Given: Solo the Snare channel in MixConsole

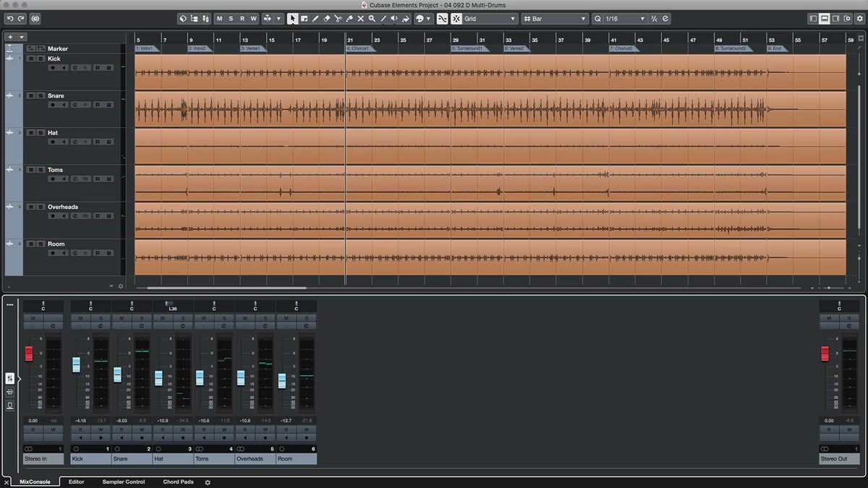Looking at the screenshot, I should 142,318.
